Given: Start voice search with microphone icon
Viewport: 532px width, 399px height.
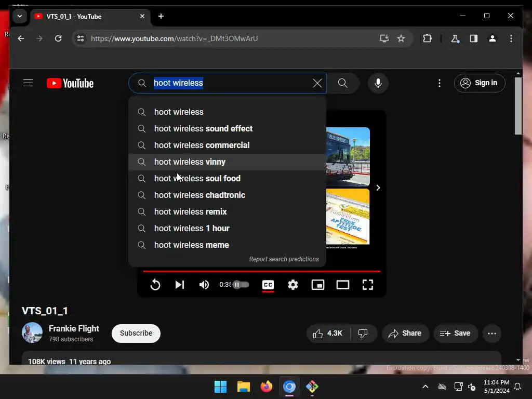Looking at the screenshot, I should [378, 83].
